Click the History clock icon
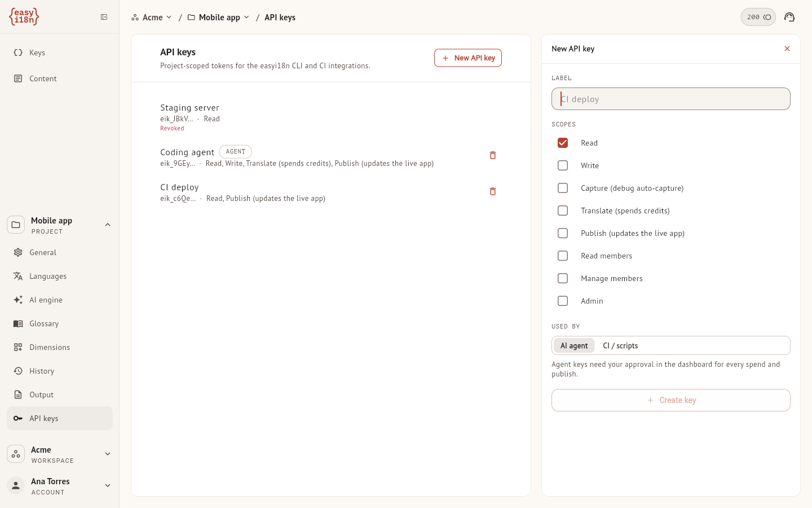Screen dimensions: 812x508 click(18, 371)
